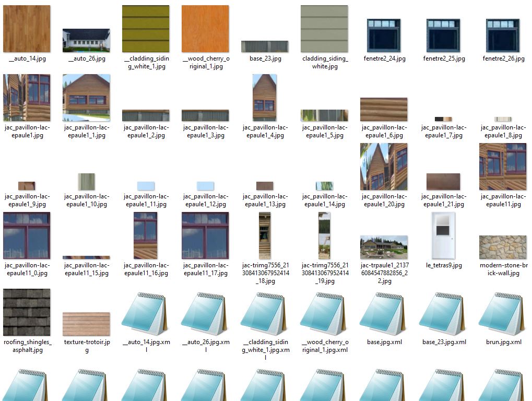Select the light blue jac_pavillon-lac-epaule1_11.jpg thumbnail

(x=146, y=186)
